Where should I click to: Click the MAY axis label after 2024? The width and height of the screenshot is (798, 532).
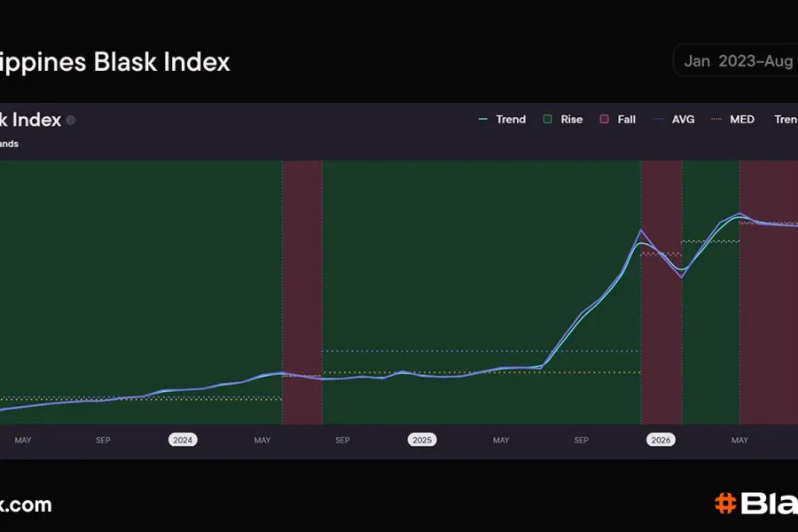[262, 440]
